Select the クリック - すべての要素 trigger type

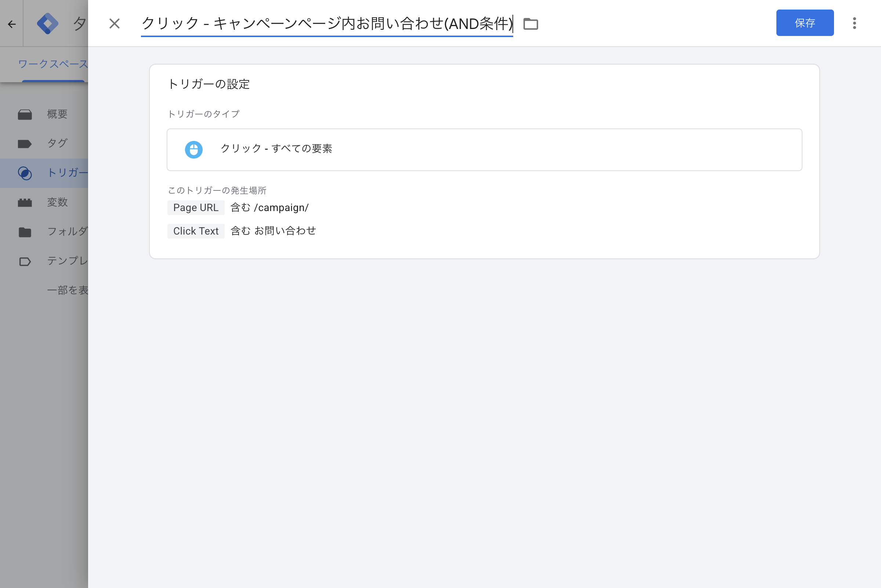(x=484, y=150)
